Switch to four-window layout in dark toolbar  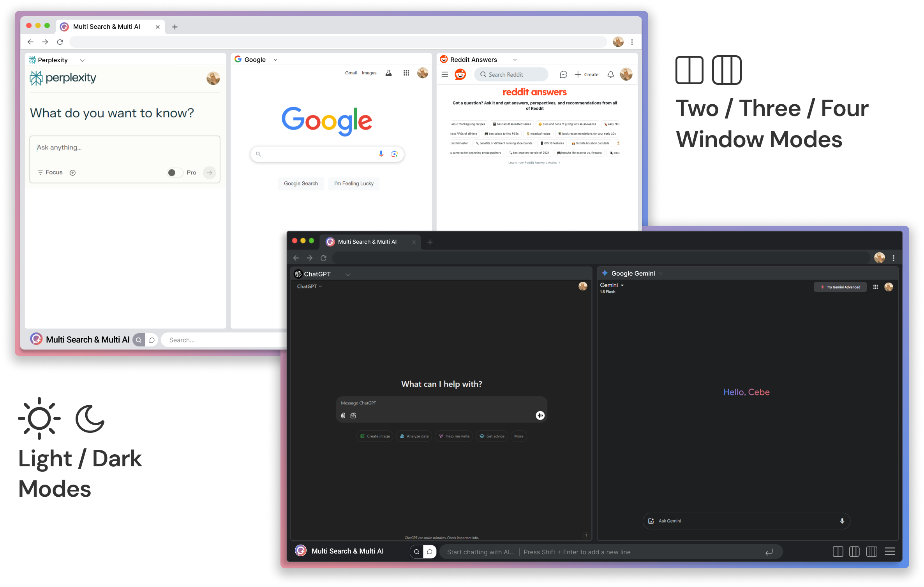tap(871, 552)
